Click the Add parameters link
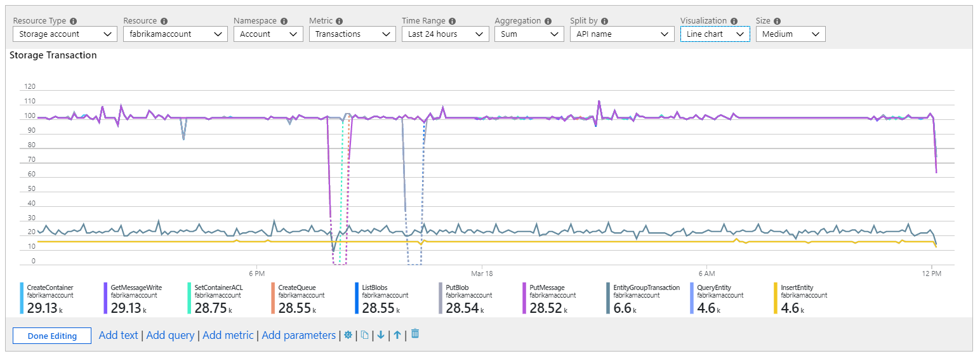 298,335
